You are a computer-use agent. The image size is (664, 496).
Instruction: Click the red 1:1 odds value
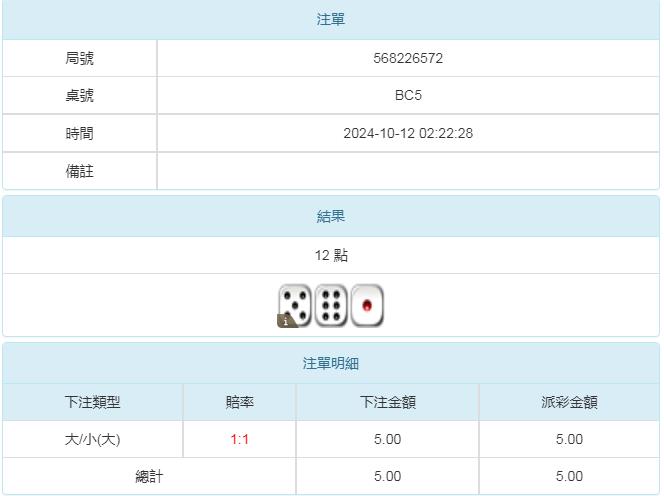pyautogui.click(x=240, y=439)
